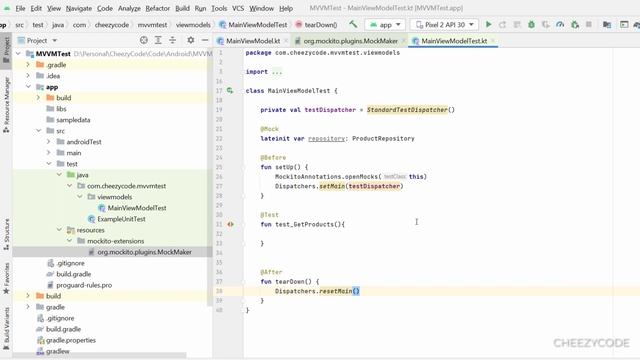Viewport: 640px width, 360px height.
Task: Click the Project panel horizontal scrollbar
Action: [99, 355]
